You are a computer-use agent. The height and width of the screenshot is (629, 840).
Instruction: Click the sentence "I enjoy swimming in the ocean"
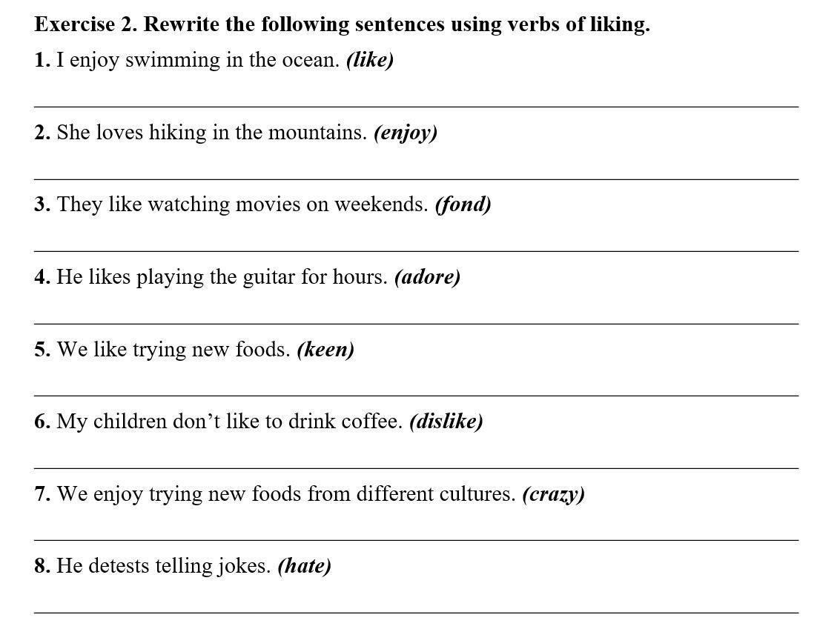pos(198,60)
